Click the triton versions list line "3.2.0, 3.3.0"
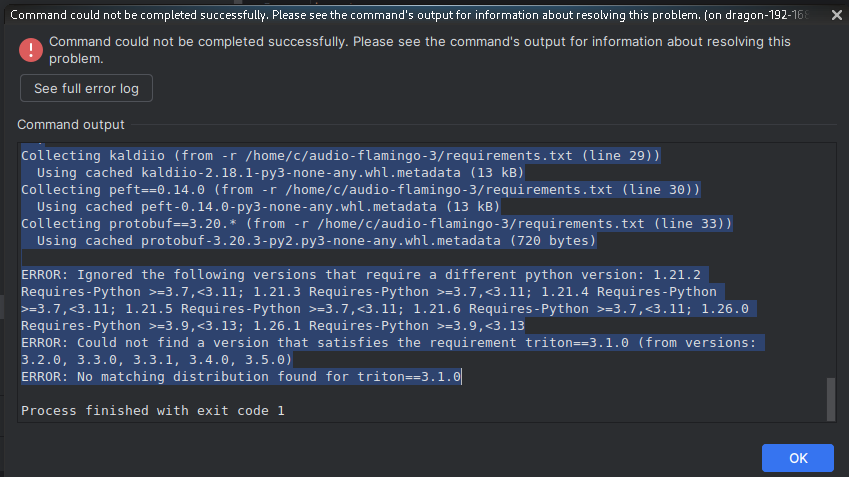The width and height of the screenshot is (849, 477). [156, 359]
